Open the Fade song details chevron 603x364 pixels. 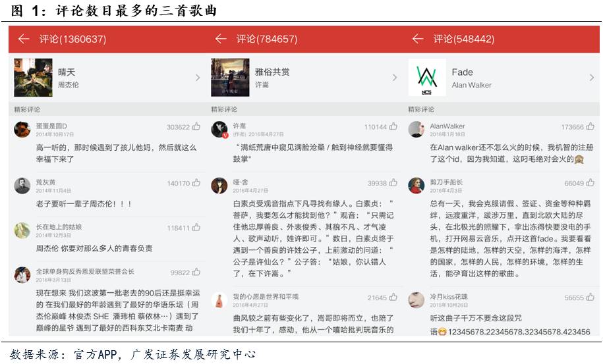pyautogui.click(x=591, y=78)
